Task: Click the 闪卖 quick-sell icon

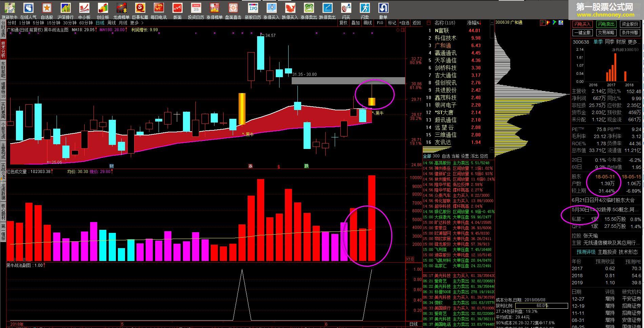Action: pyautogui.click(x=365, y=8)
